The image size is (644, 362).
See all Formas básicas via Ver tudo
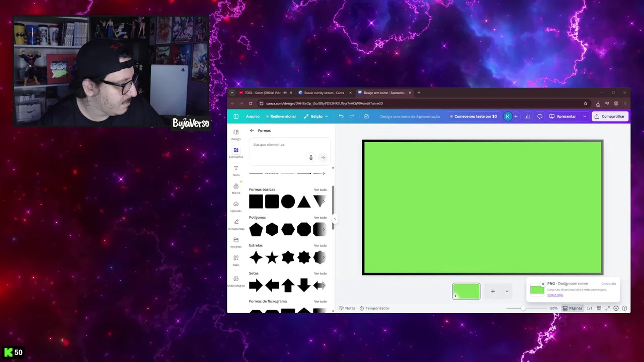coord(320,190)
